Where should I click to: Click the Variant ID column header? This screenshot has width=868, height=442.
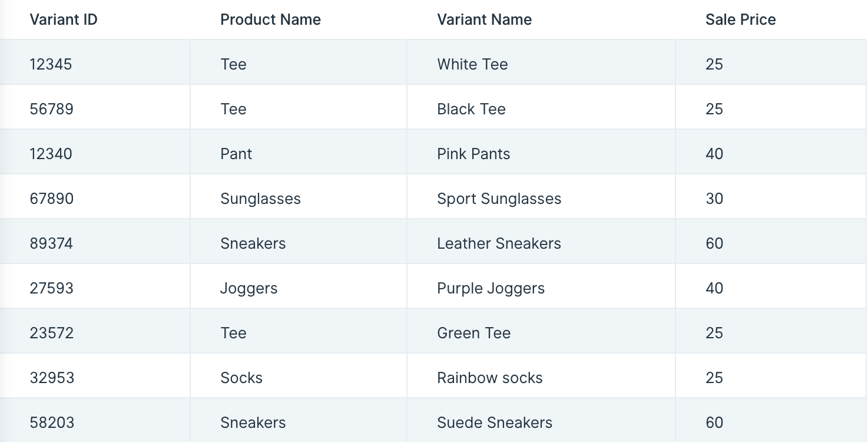64,19
